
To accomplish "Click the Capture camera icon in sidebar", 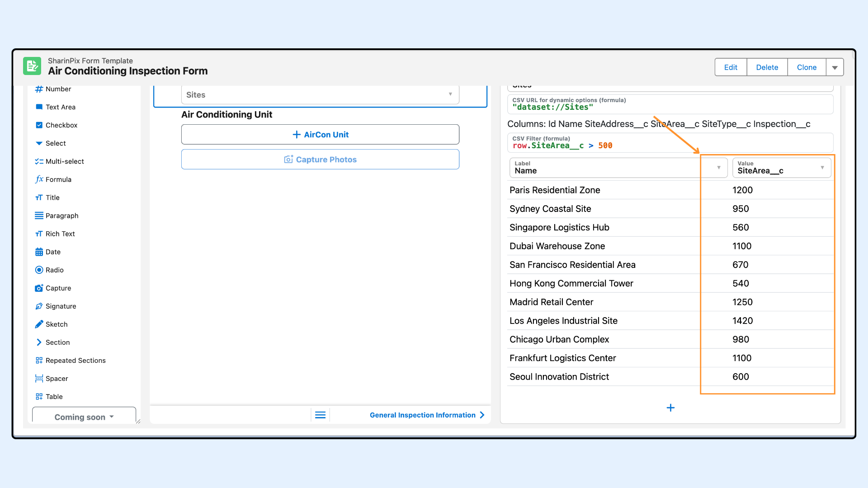I will (39, 288).
